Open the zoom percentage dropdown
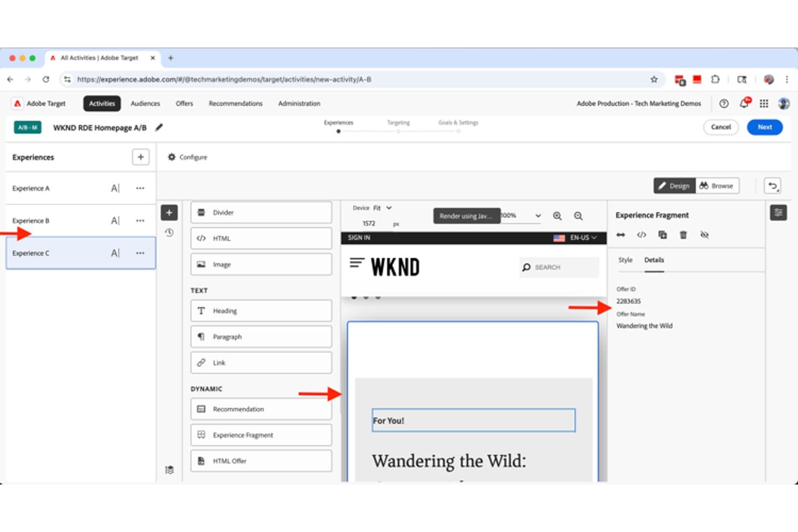The image size is (798, 532). click(x=521, y=215)
